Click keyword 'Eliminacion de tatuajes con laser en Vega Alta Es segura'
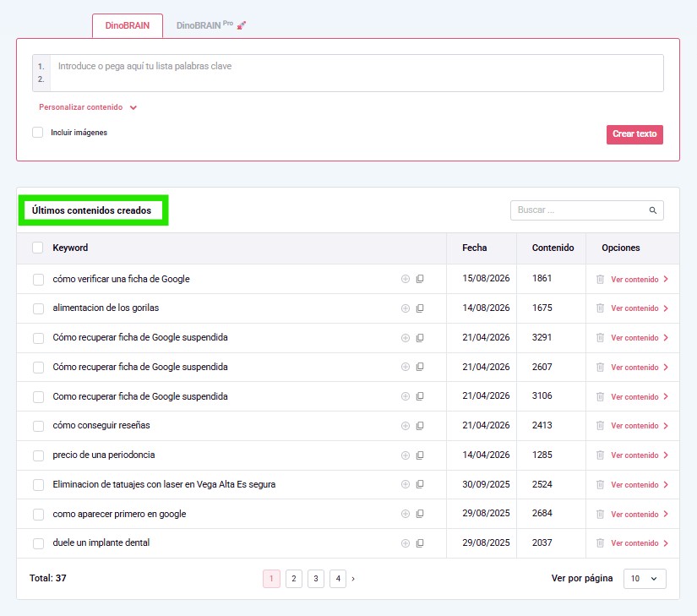The image size is (697, 616). click(x=164, y=484)
